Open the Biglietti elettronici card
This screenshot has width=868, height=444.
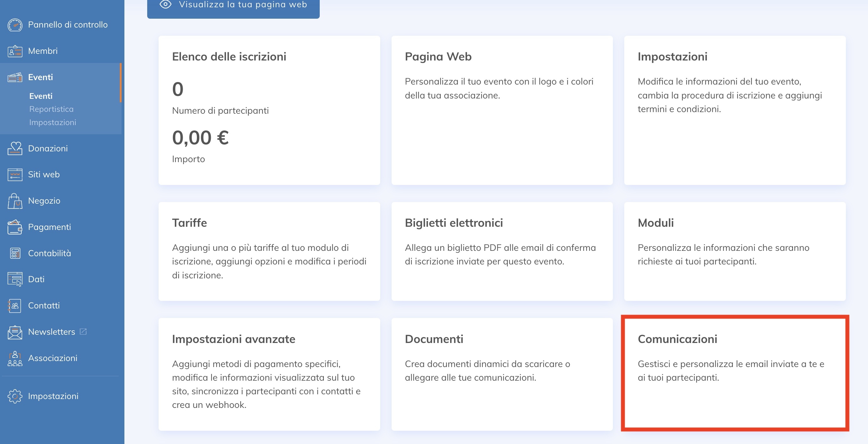tap(502, 251)
